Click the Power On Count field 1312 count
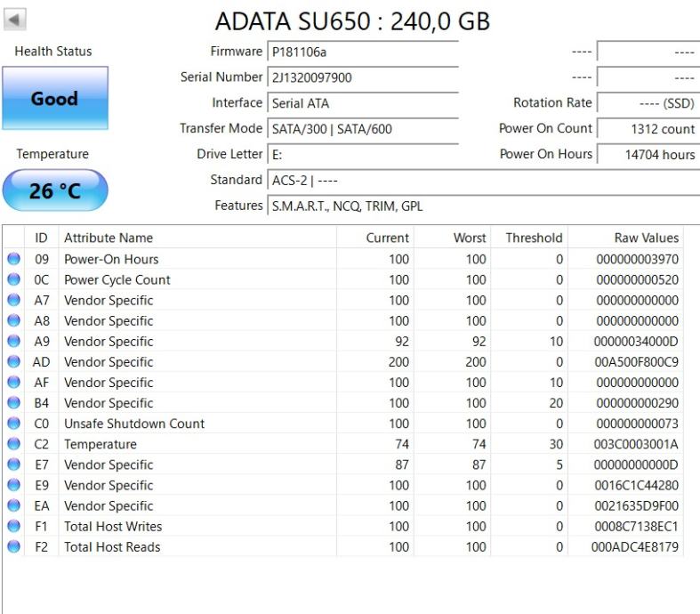The image size is (700, 614). click(648, 129)
